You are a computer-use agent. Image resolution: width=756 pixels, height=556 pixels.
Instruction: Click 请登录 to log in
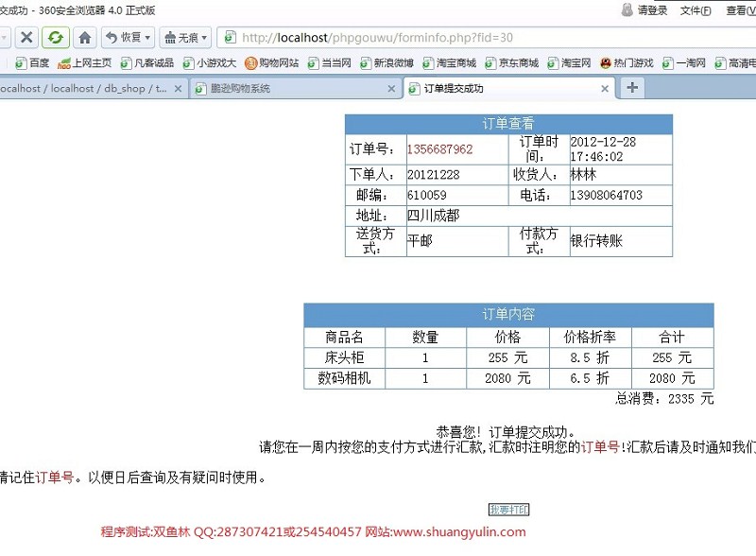[x=653, y=10]
